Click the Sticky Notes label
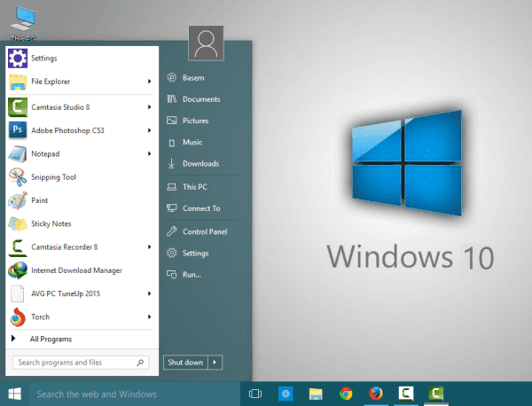This screenshot has width=532, height=406. coord(51,224)
